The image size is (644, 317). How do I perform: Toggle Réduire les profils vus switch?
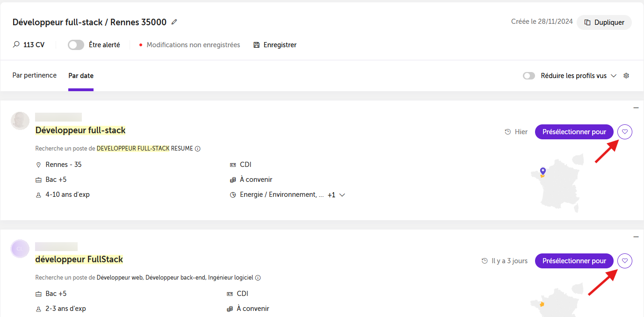[x=529, y=76]
